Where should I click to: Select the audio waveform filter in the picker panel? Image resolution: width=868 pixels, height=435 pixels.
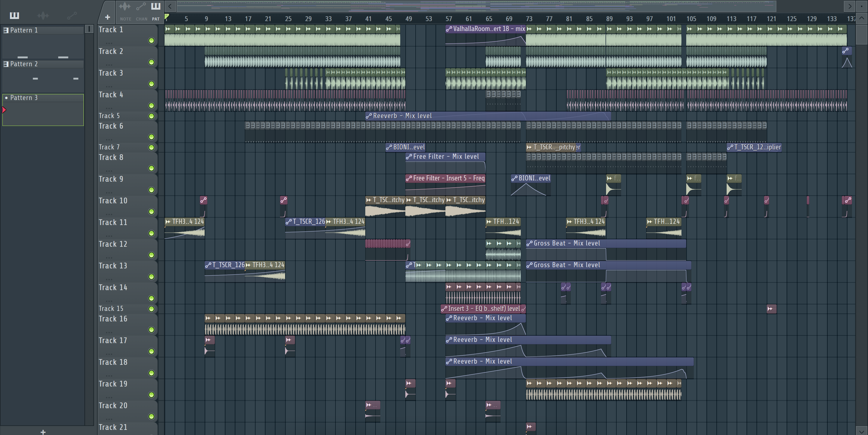click(43, 15)
